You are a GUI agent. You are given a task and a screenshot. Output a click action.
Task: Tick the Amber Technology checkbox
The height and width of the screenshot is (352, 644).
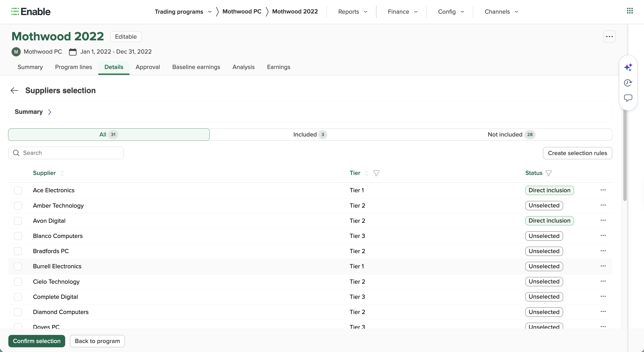[x=18, y=206]
